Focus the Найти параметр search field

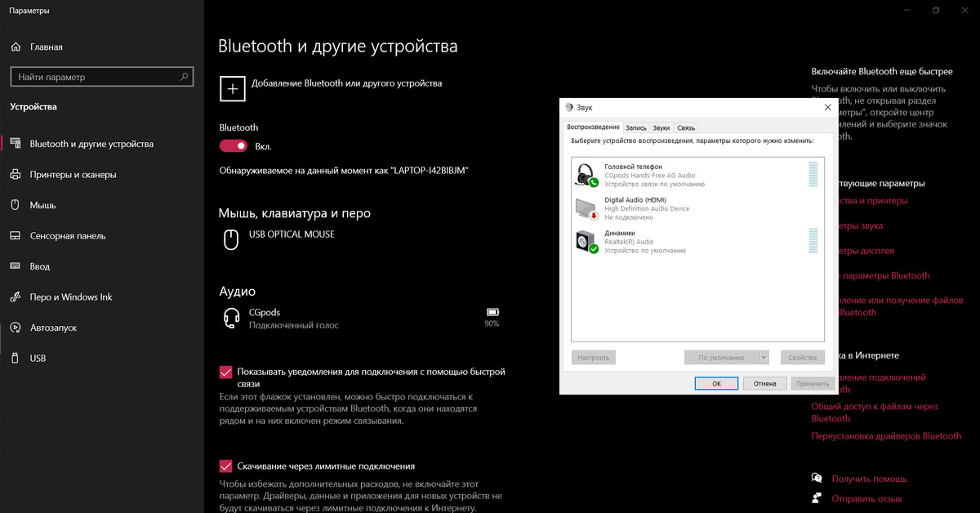[x=102, y=77]
